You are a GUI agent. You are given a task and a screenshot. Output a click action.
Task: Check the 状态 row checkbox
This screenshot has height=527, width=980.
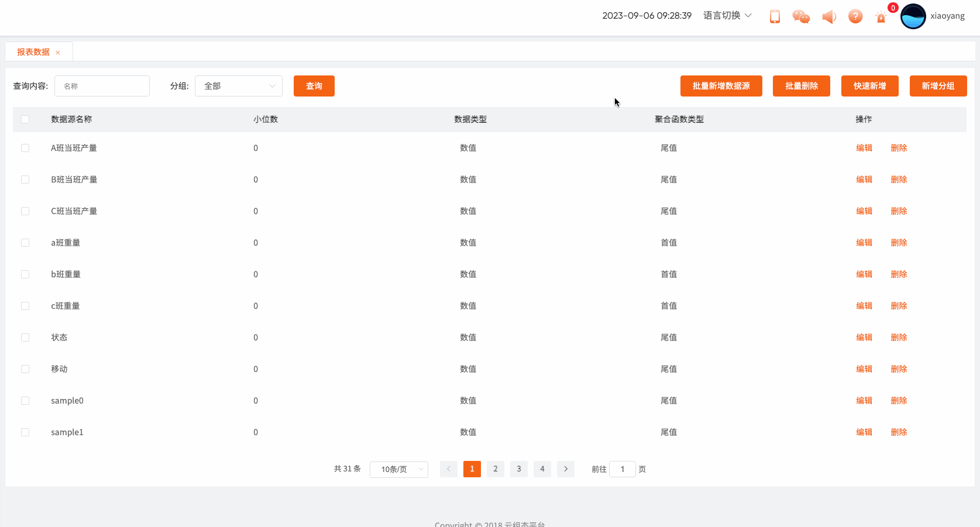click(25, 337)
